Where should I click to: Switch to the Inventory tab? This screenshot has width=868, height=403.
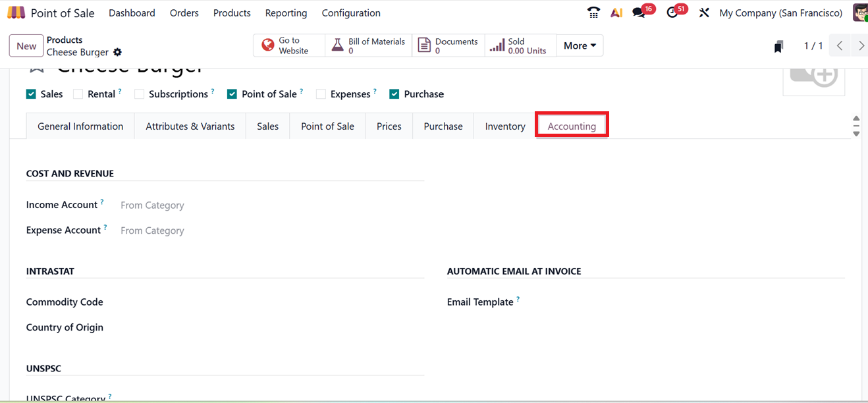(x=505, y=126)
